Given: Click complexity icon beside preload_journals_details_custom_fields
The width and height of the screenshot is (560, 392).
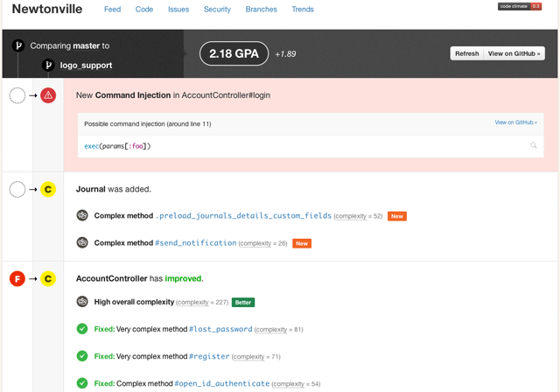Looking at the screenshot, I should (x=82, y=215).
